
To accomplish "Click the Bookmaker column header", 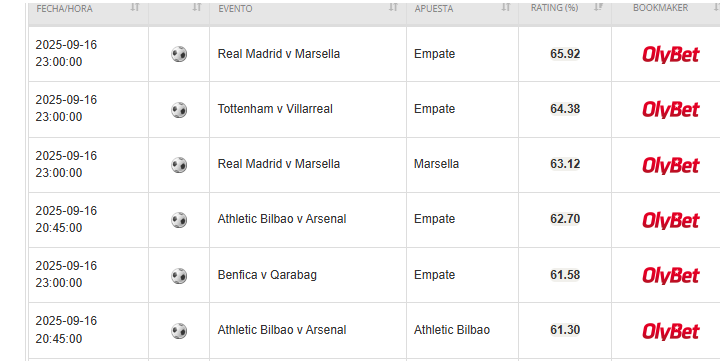I will pyautogui.click(x=660, y=8).
